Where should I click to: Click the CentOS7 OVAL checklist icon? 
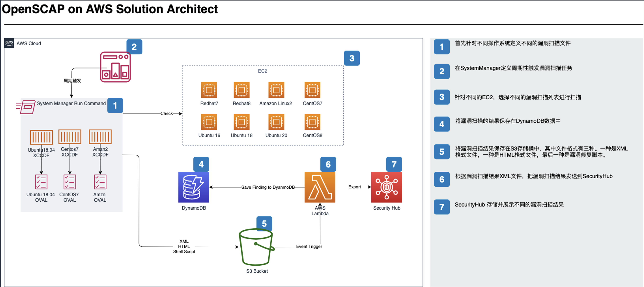[x=70, y=182]
